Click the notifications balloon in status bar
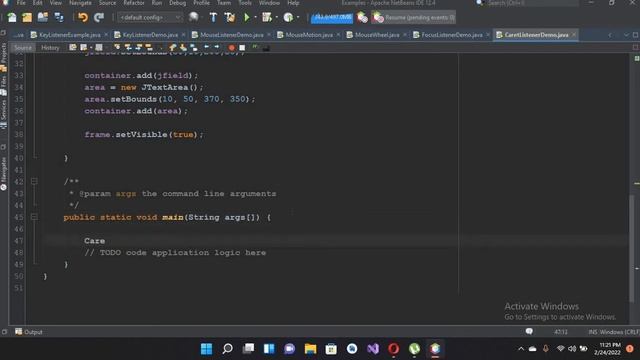Screen dimensions: 640x360 click(529, 331)
